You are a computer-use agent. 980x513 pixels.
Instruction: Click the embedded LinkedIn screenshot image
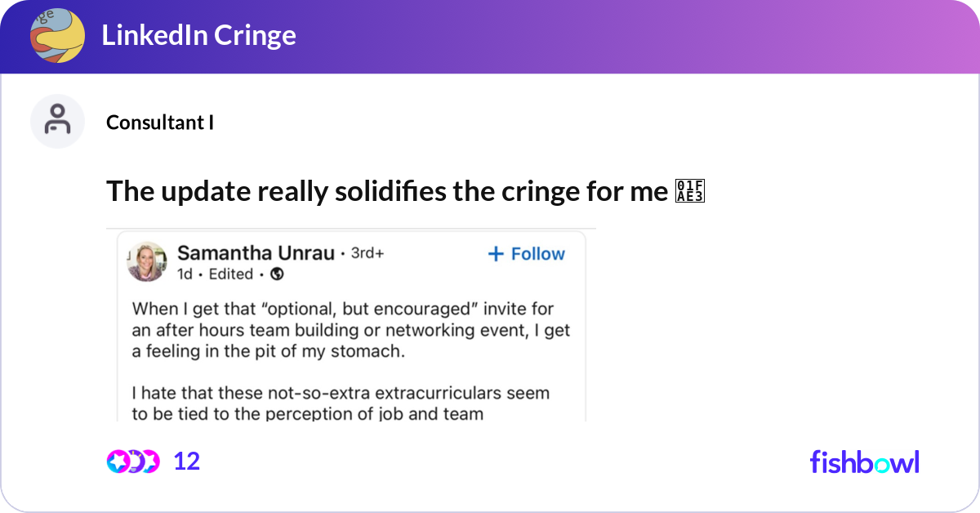[x=351, y=327]
